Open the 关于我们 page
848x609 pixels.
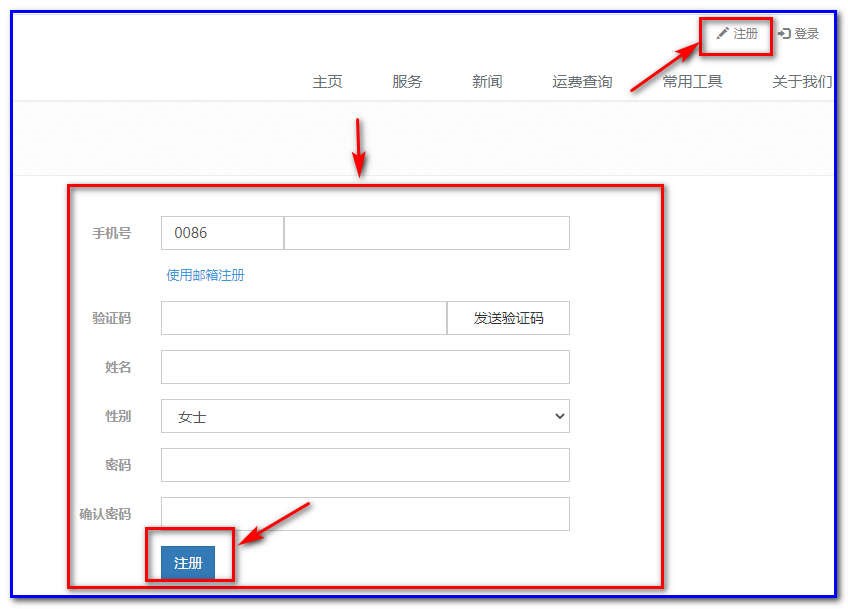(800, 82)
